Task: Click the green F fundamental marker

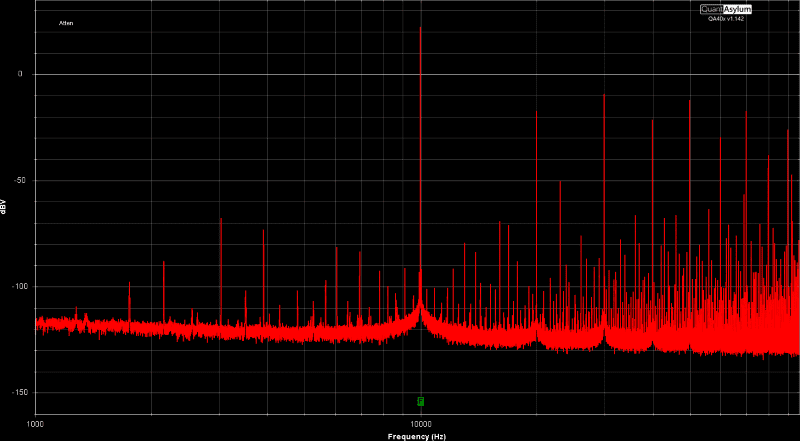Action: point(420,401)
